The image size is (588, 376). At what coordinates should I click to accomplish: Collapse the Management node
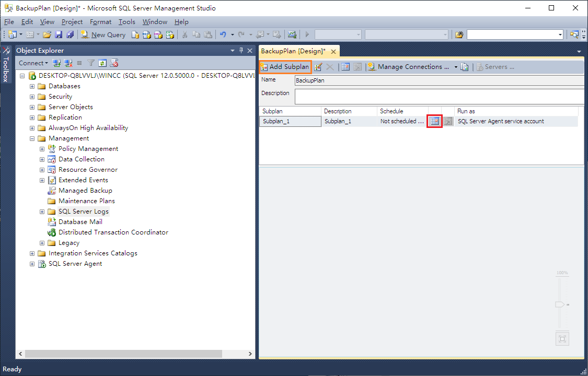pos(32,138)
